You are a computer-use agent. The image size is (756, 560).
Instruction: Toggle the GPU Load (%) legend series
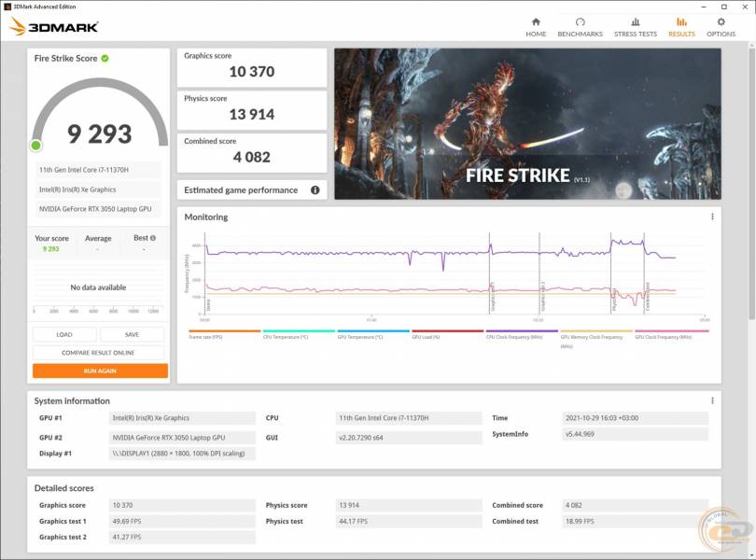[448, 334]
